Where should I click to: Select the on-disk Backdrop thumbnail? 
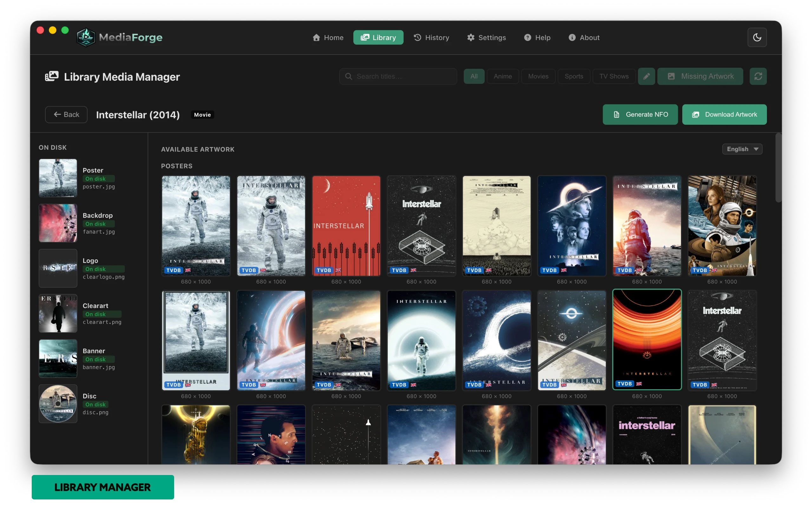tap(58, 223)
